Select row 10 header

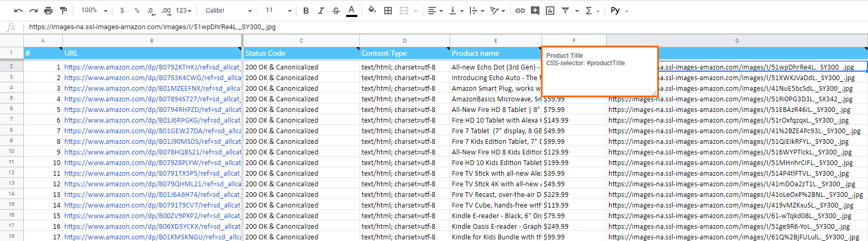pyautogui.click(x=12, y=151)
